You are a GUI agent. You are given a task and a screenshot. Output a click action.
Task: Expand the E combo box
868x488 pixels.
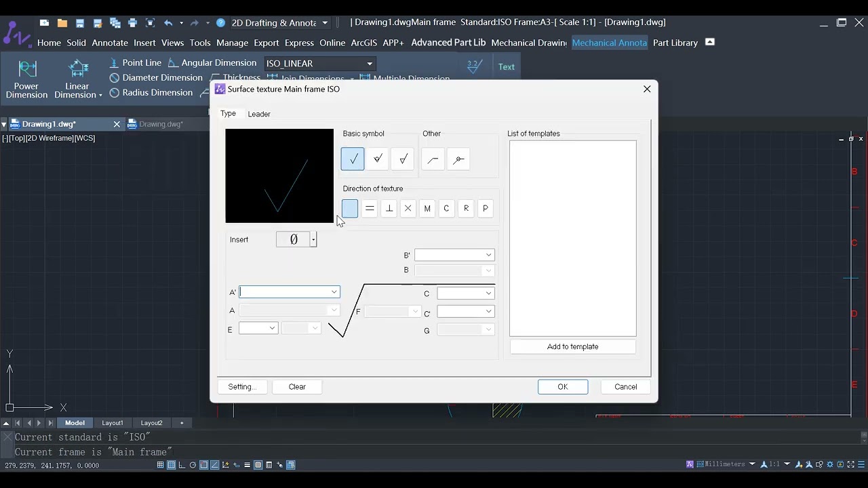(273, 328)
